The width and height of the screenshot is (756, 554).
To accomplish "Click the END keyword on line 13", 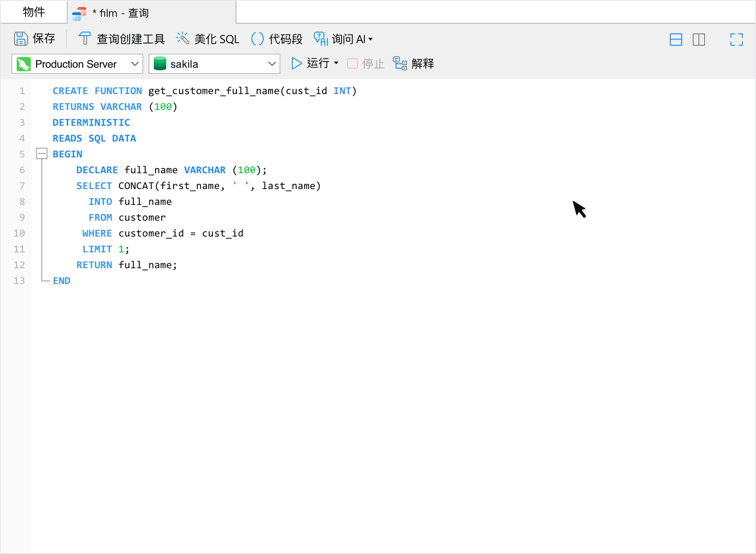I will tap(62, 281).
